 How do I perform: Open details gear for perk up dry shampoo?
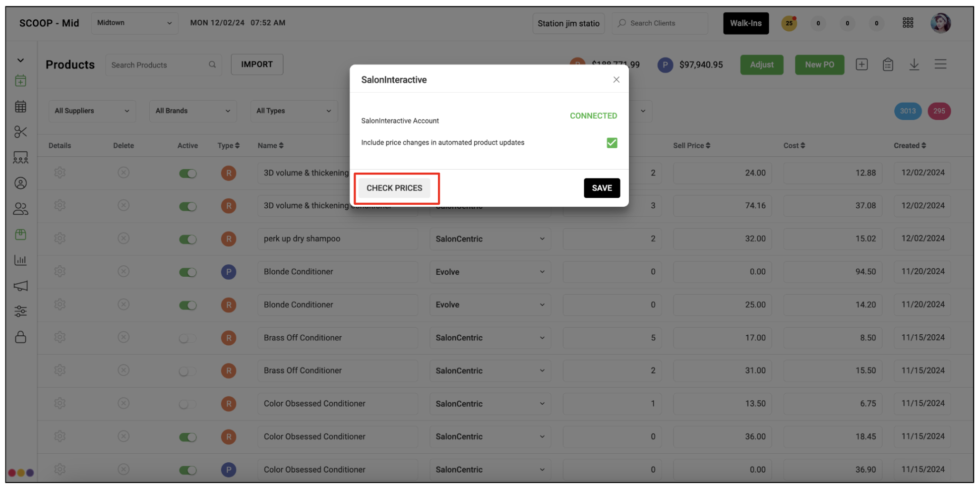click(60, 239)
